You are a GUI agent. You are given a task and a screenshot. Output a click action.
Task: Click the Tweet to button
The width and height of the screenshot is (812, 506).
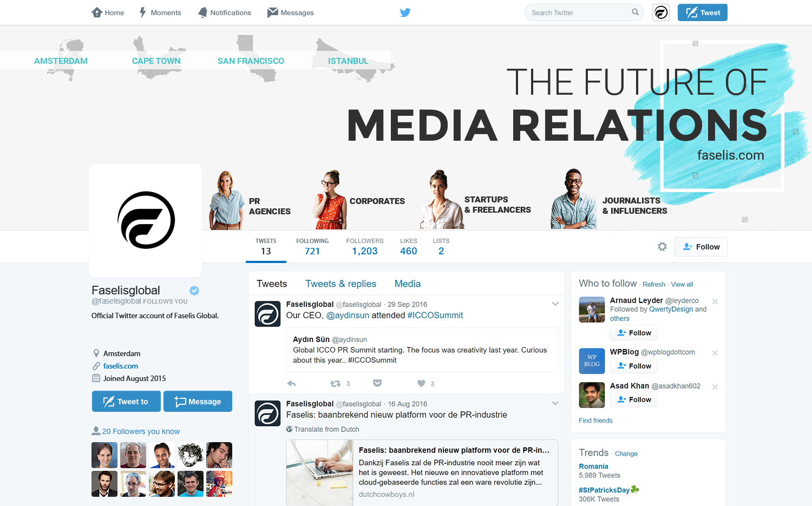[126, 402]
